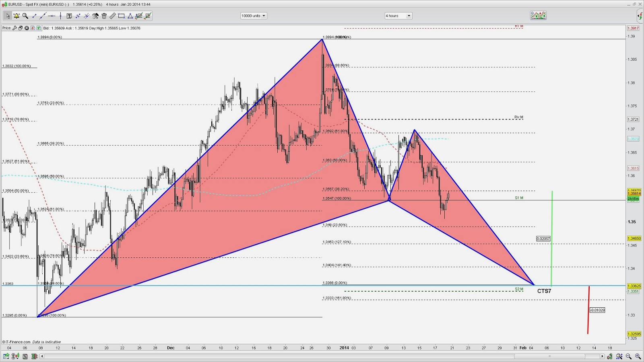The width and height of the screenshot is (644, 362).
Task: Click the horizontal scrollbar thumb
Action: point(549,356)
